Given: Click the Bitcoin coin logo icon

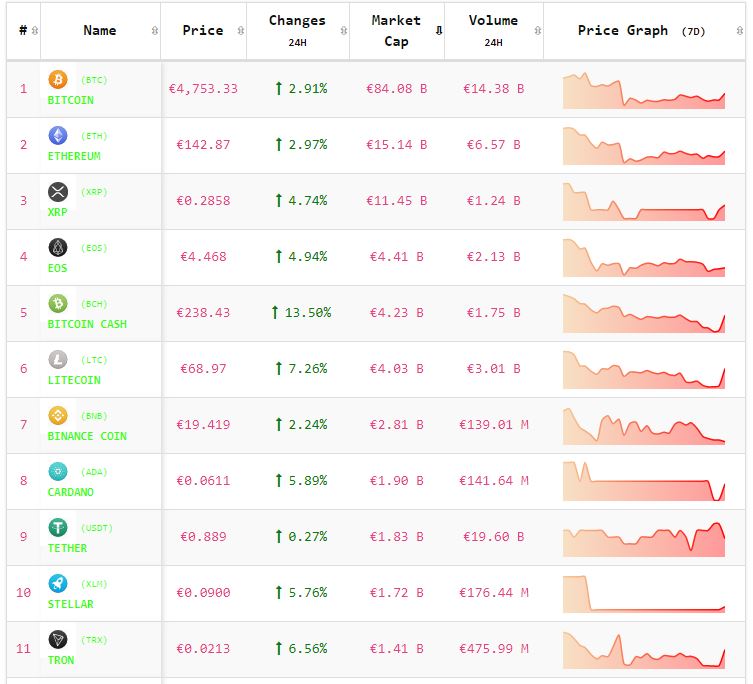Looking at the screenshot, I should [57, 80].
